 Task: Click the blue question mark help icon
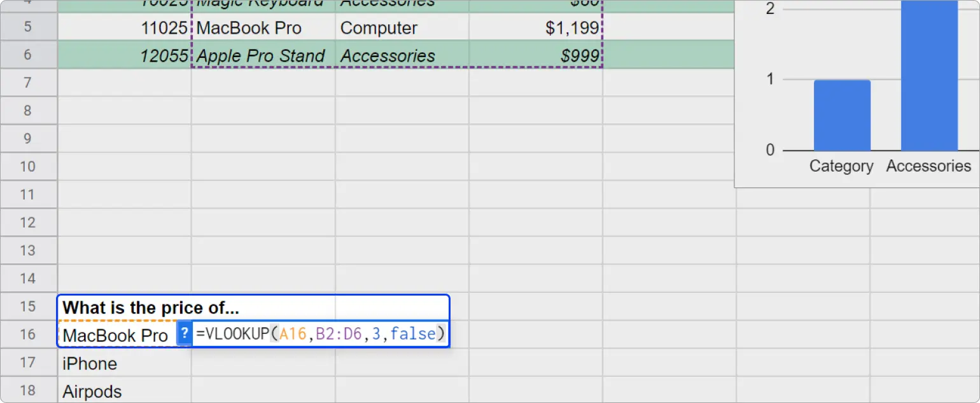[184, 333]
